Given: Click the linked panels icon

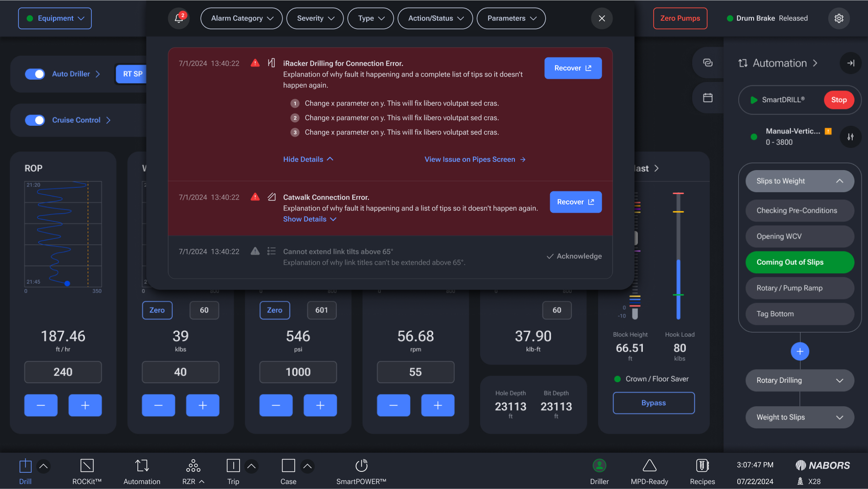Looking at the screenshot, I should click(x=708, y=62).
